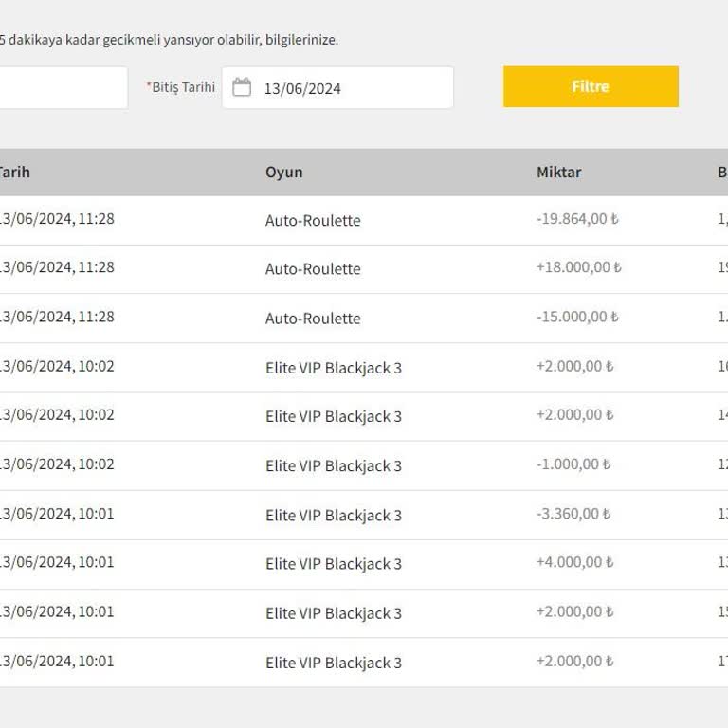Viewport: 728px width, 728px height.
Task: Select the +18.000,00 ₺ amount cell
Action: [578, 268]
